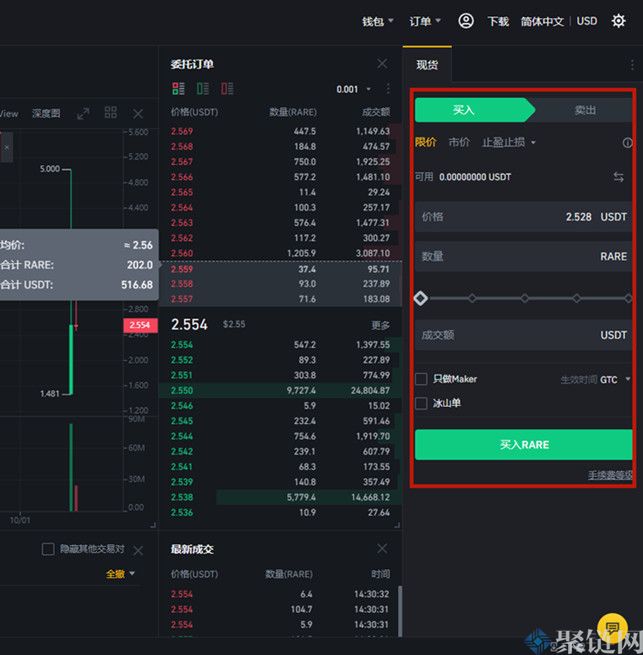This screenshot has width=643, height=655.
Task: Switch to the spot trading tab
Action: pyautogui.click(x=427, y=65)
